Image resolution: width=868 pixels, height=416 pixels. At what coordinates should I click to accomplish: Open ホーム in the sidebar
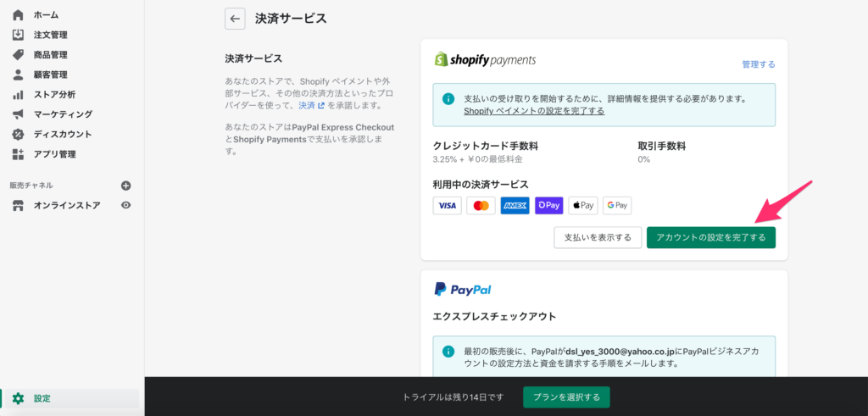(x=46, y=15)
